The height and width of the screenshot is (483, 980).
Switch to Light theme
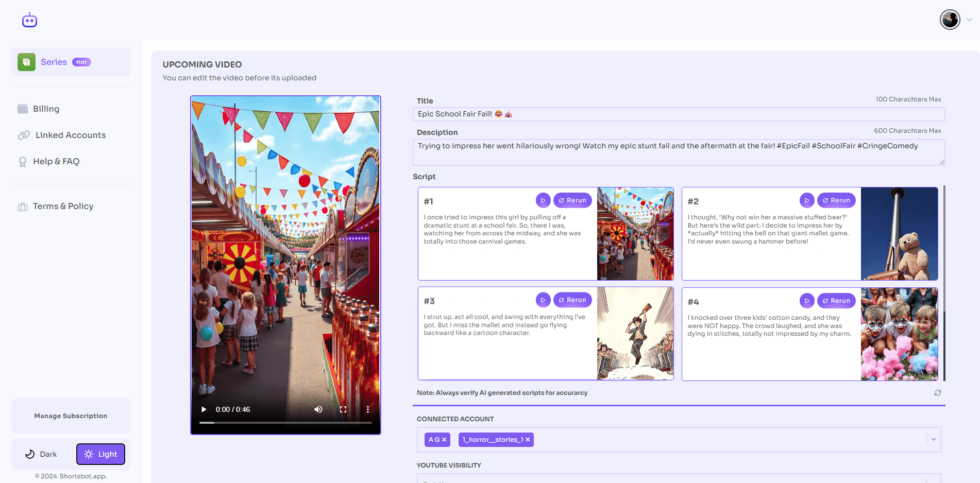(100, 454)
